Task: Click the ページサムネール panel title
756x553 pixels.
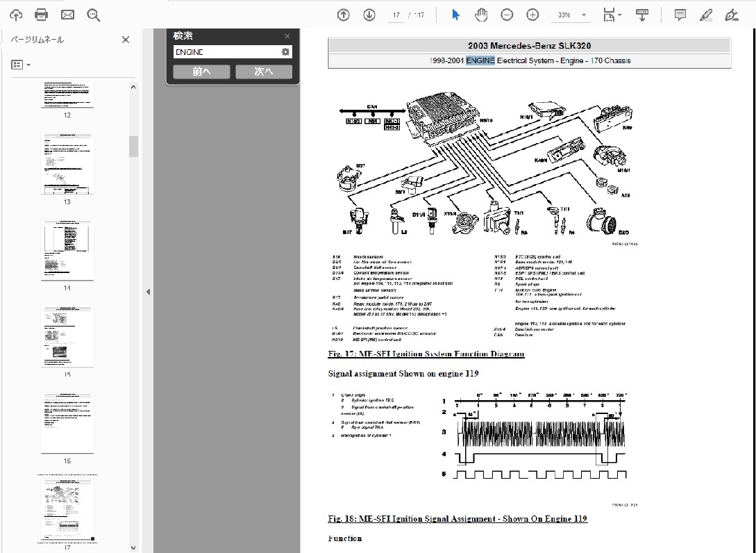Action: pos(37,40)
